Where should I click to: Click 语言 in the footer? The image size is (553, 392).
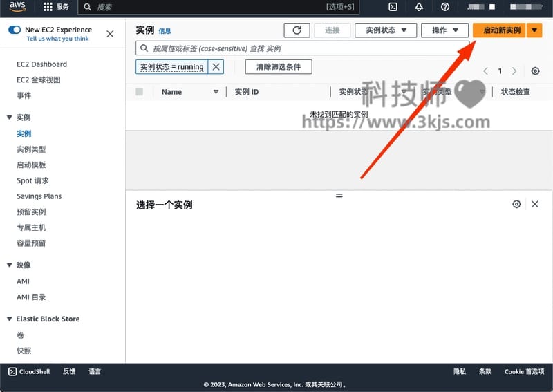tap(95, 371)
